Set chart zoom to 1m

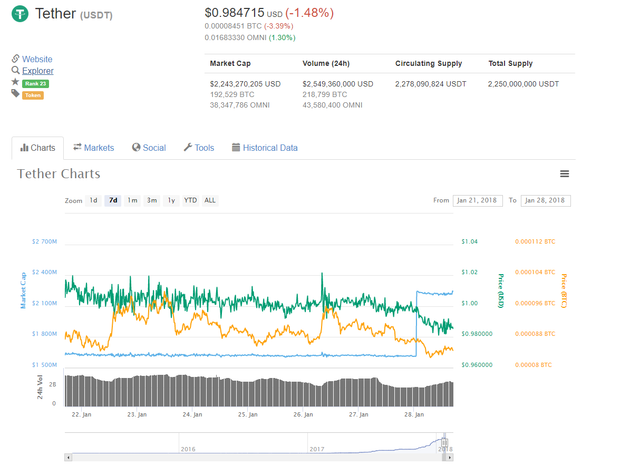pyautogui.click(x=132, y=200)
